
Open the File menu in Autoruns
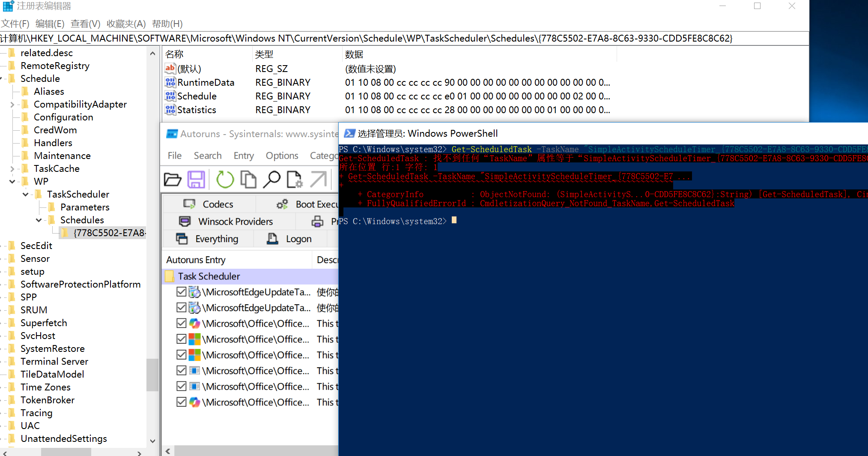pyautogui.click(x=175, y=156)
